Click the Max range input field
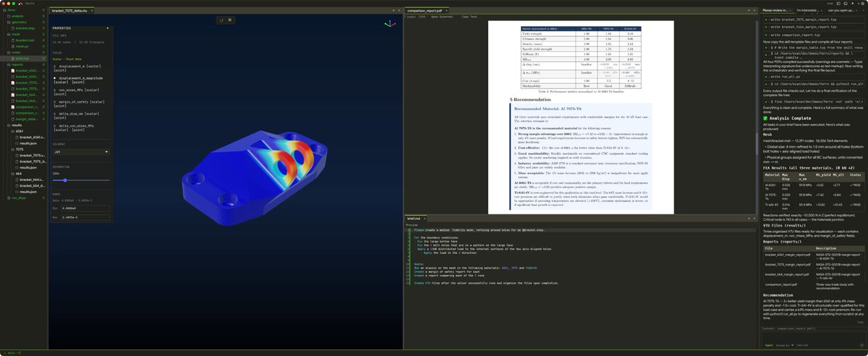 85,217
